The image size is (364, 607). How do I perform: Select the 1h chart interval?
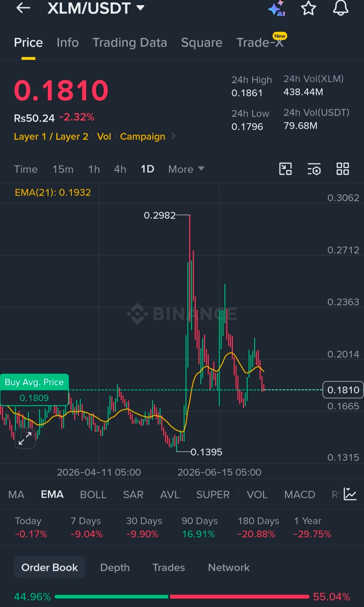pyautogui.click(x=94, y=169)
